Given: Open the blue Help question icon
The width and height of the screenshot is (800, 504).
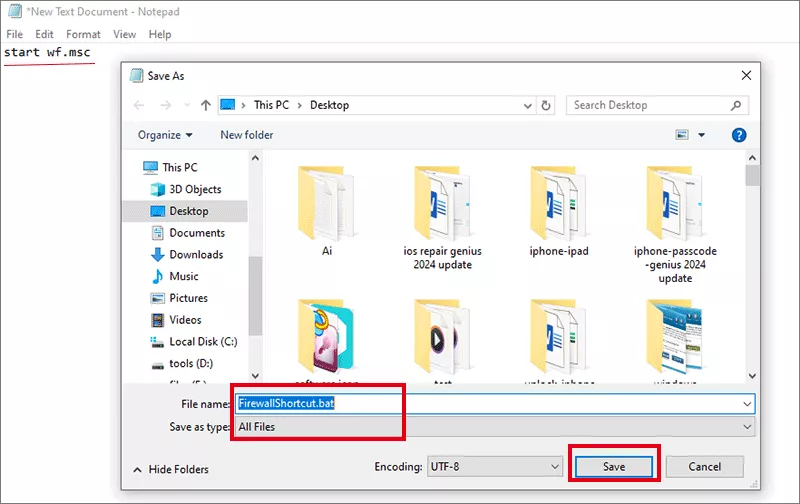Looking at the screenshot, I should pos(739,135).
